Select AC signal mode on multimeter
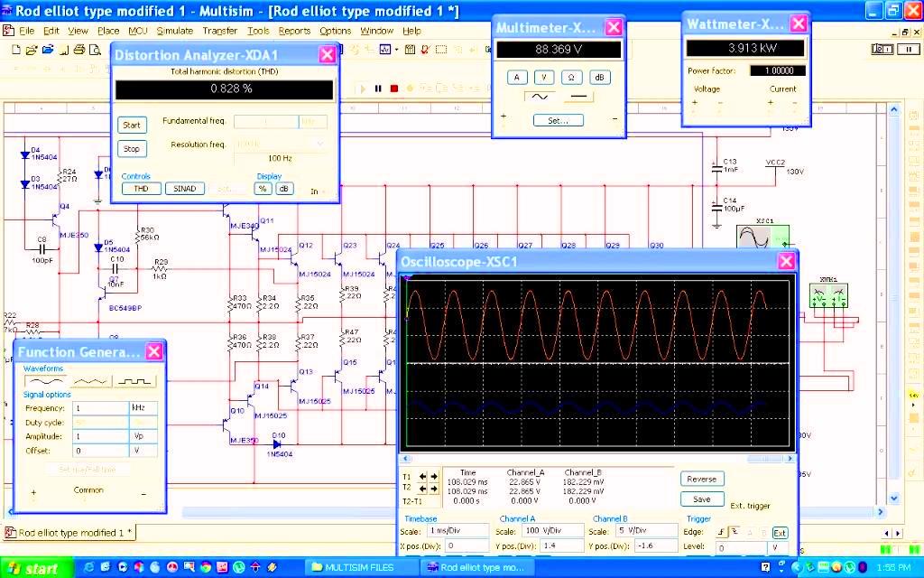The image size is (924, 578). pos(540,97)
